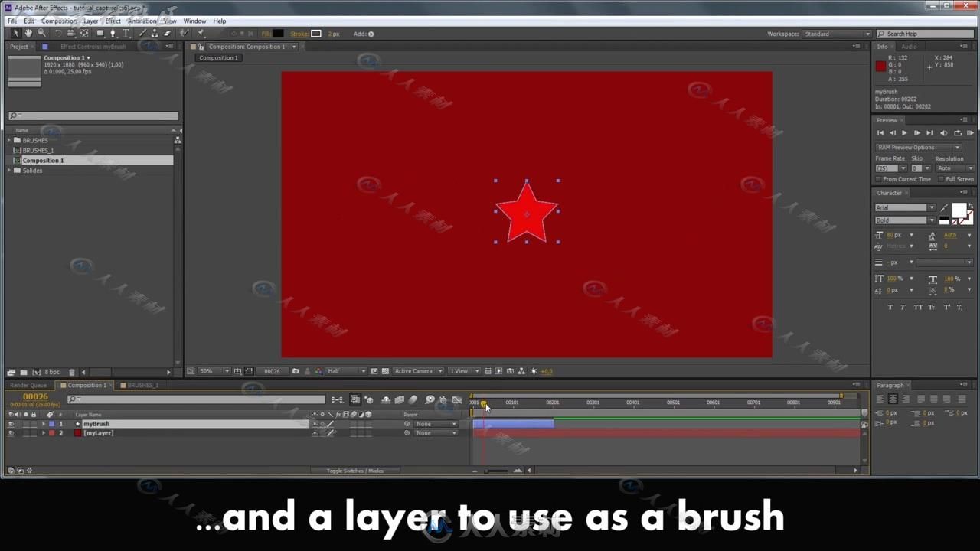Select the Pen tool
The image size is (980, 551).
pyautogui.click(x=113, y=34)
